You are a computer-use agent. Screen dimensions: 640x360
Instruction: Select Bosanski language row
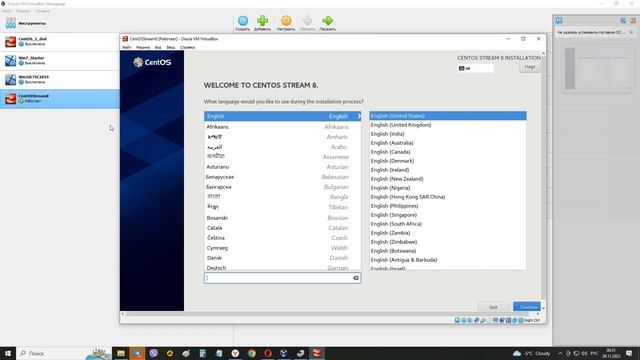(x=282, y=218)
